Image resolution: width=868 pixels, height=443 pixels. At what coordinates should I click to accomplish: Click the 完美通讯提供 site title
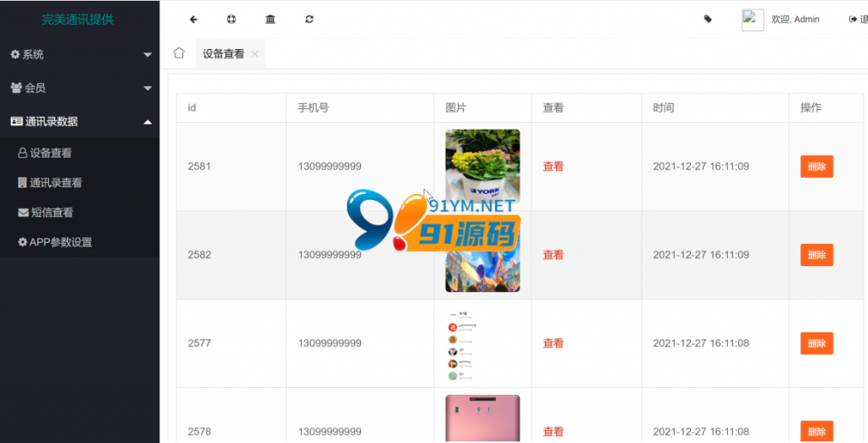tap(78, 20)
